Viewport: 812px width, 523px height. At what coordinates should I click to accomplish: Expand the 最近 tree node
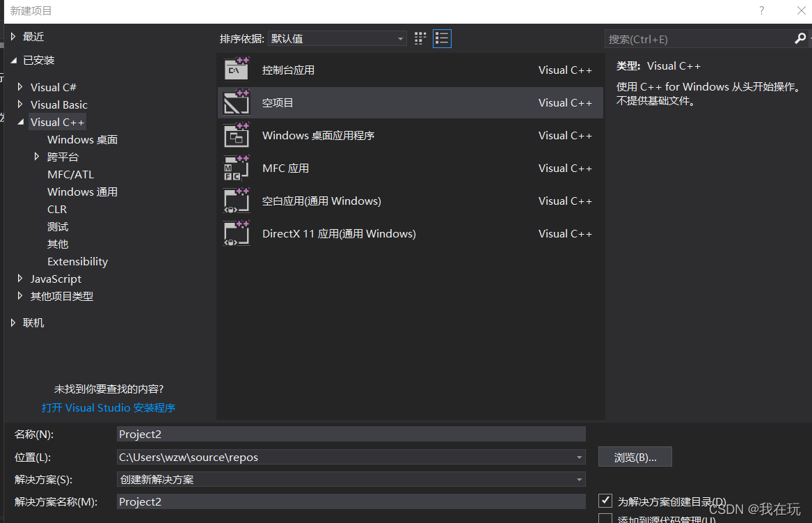13,36
